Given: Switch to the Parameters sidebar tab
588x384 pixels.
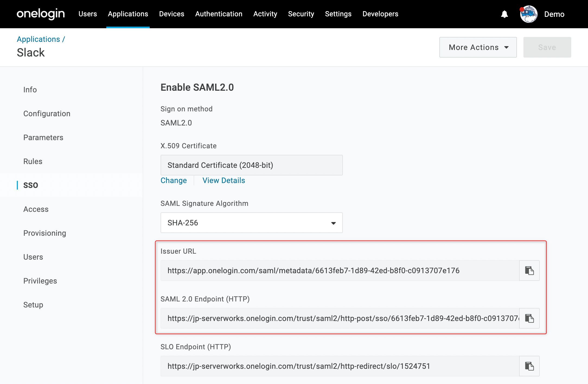Looking at the screenshot, I should (43, 137).
